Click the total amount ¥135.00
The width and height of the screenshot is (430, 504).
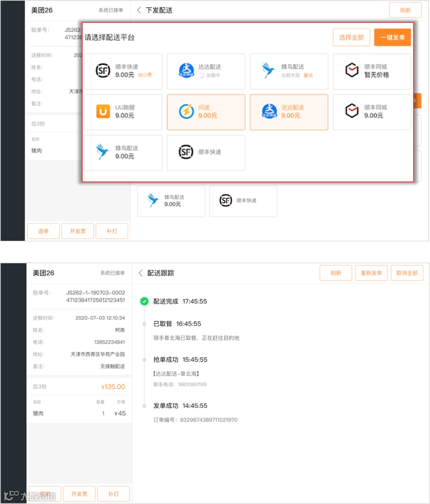[x=113, y=387]
